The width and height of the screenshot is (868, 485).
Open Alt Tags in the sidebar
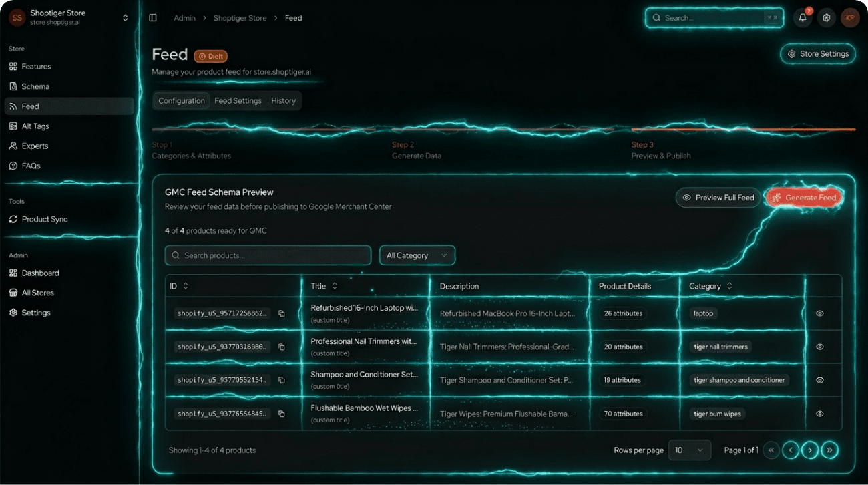[69, 126]
